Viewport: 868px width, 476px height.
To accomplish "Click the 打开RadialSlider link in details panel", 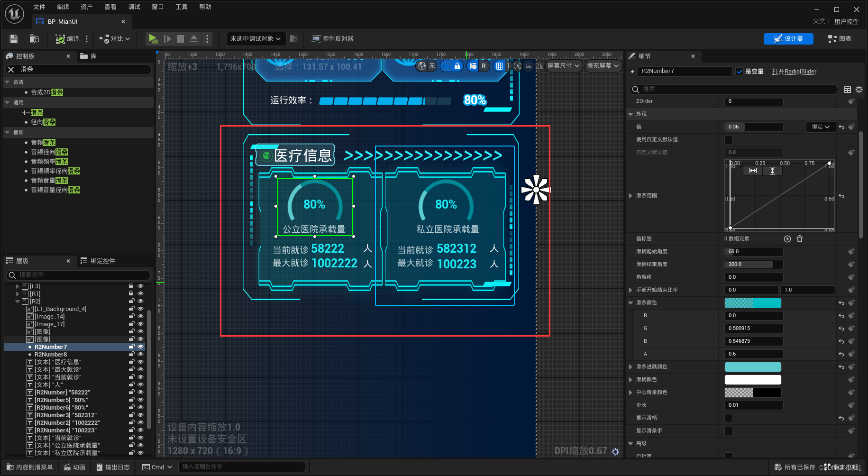I will pyautogui.click(x=795, y=71).
